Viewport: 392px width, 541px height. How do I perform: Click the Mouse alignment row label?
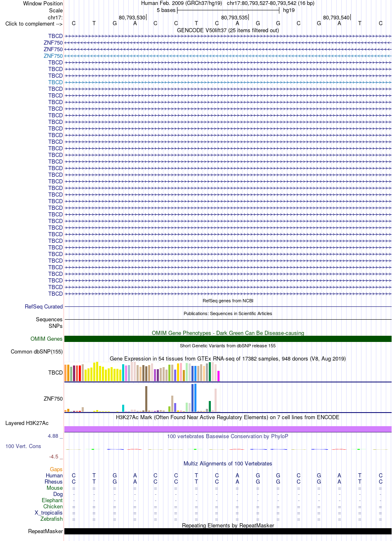[55, 488]
